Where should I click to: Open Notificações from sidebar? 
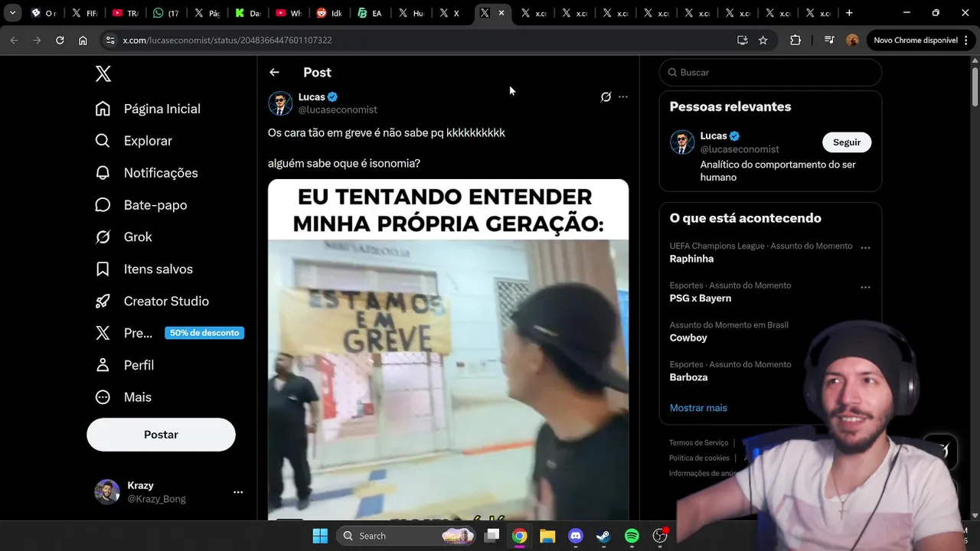[x=146, y=173]
